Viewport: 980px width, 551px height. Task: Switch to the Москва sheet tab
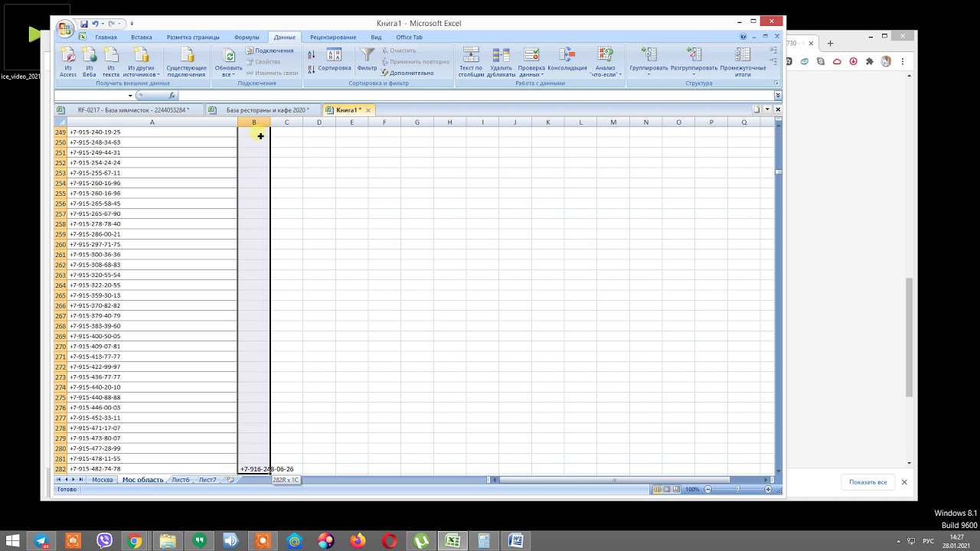click(x=103, y=480)
